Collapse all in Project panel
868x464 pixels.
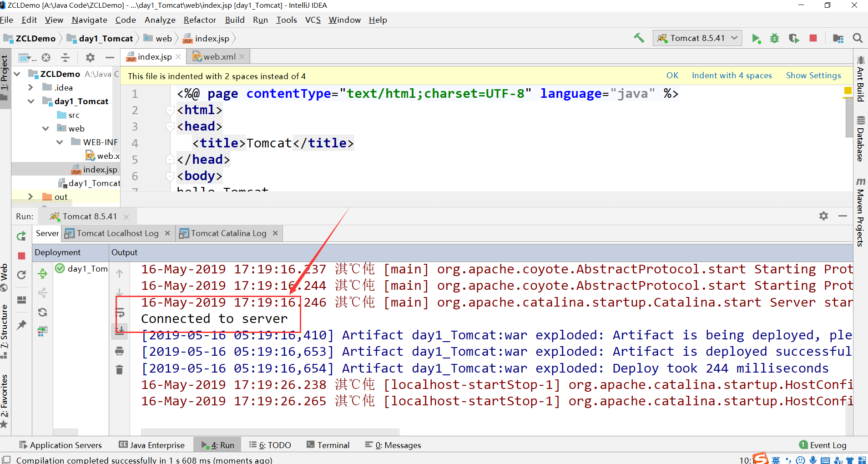pyautogui.click(x=66, y=57)
